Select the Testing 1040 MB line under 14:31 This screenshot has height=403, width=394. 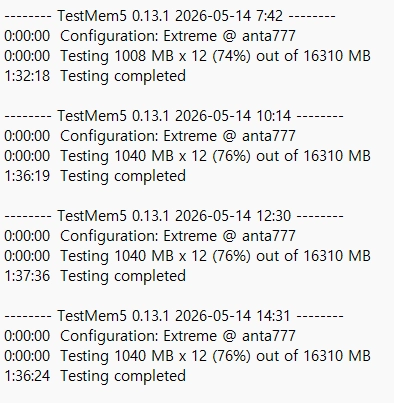pyautogui.click(x=187, y=356)
